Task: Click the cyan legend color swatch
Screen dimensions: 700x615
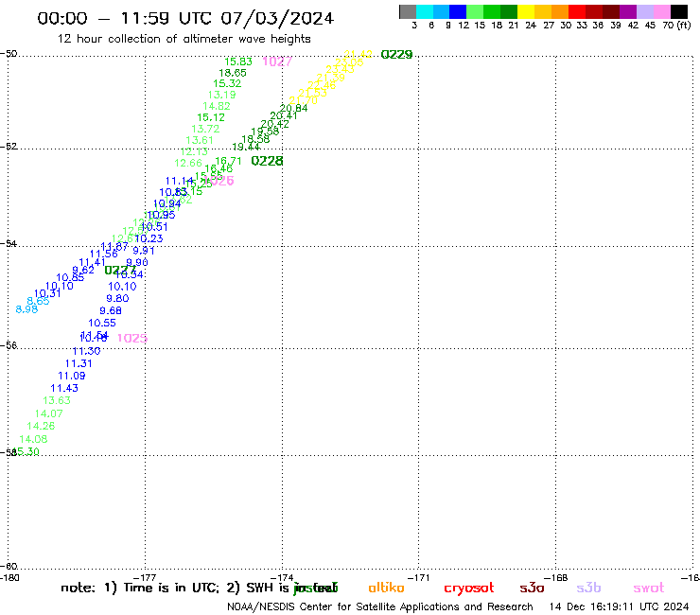Action: (425, 11)
